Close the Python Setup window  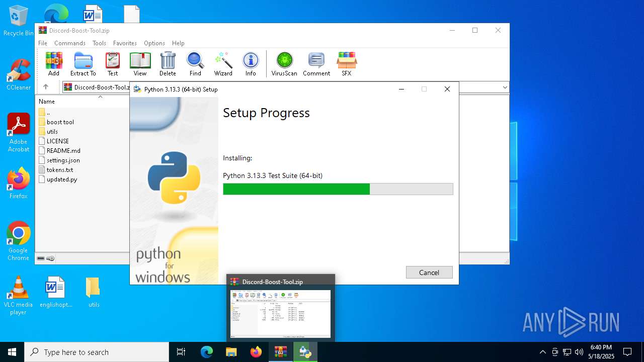447,89
